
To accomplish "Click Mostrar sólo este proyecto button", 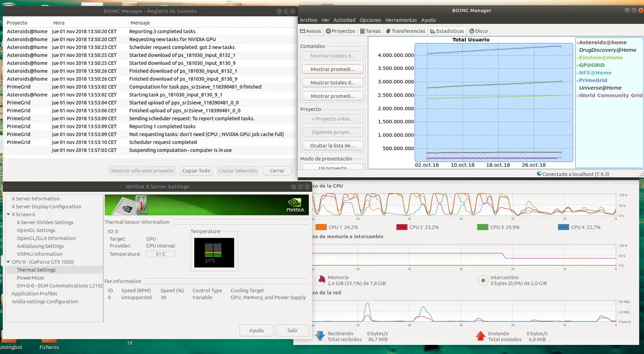I will click(x=142, y=171).
